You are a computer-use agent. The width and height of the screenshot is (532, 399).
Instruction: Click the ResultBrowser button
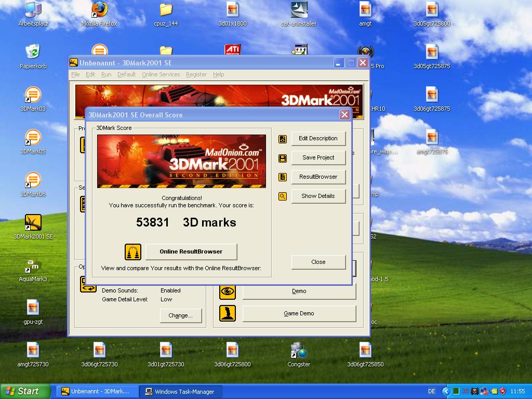pos(318,177)
